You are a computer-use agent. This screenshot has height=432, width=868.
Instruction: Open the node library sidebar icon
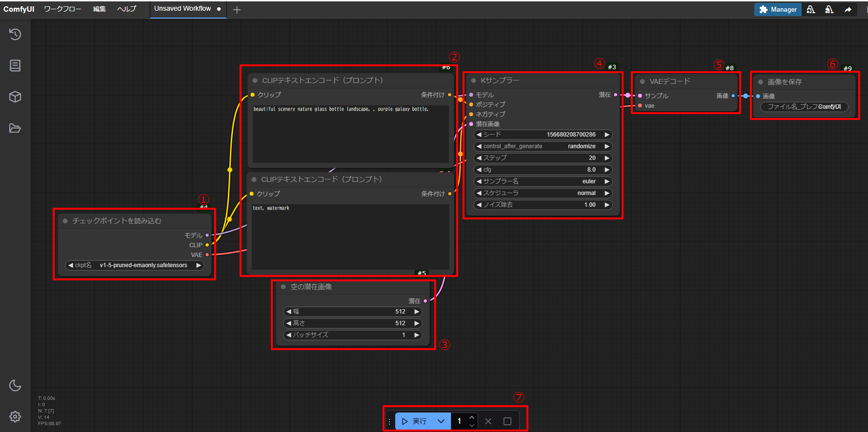pyautogui.click(x=15, y=65)
